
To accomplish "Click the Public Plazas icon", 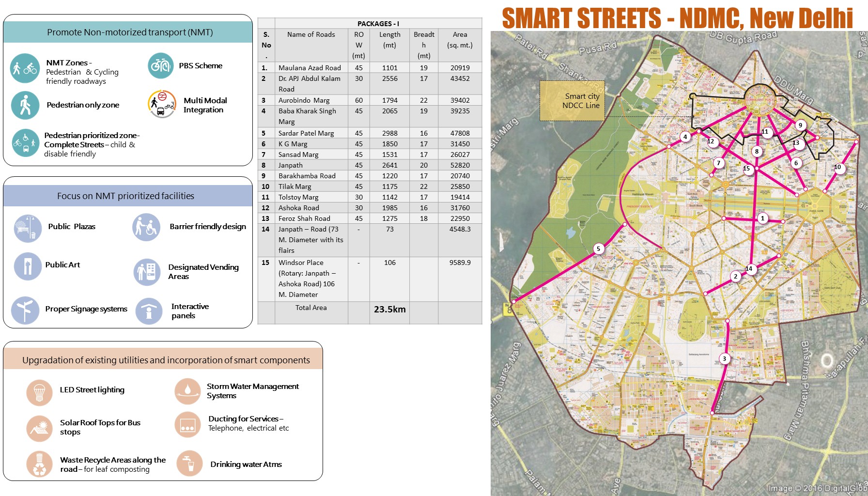I will point(28,228).
